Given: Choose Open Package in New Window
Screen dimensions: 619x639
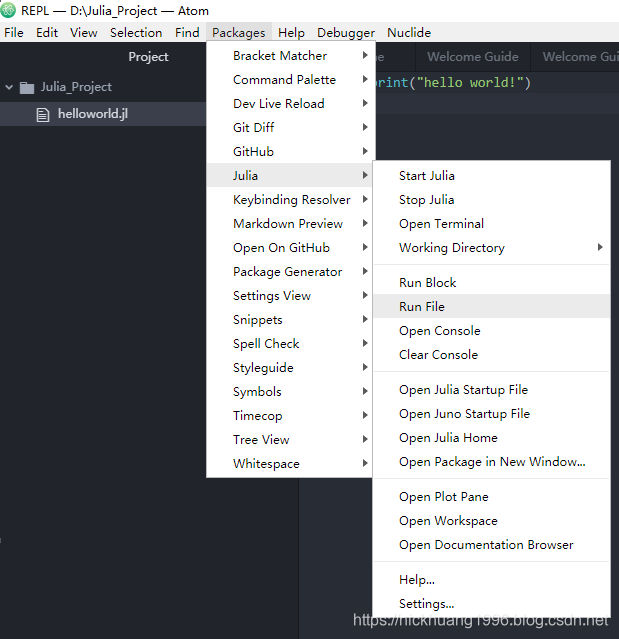Looking at the screenshot, I should 491,462.
